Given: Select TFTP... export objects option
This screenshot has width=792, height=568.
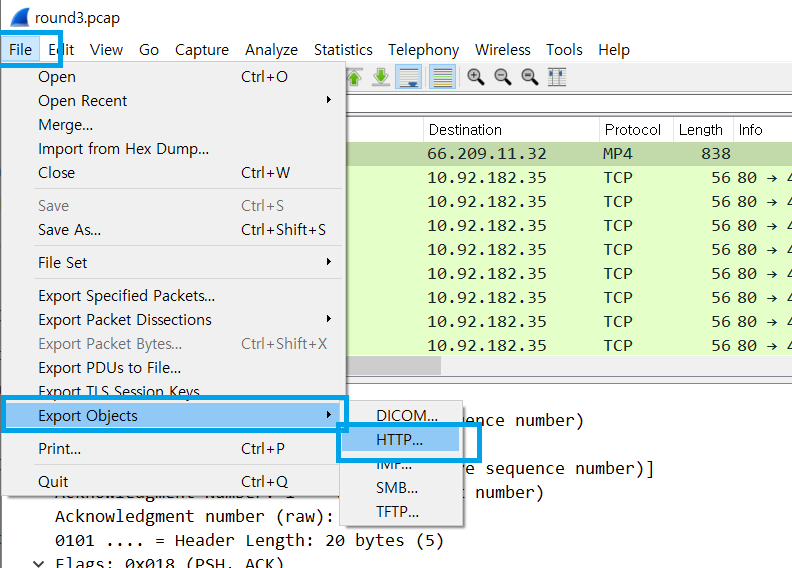Looking at the screenshot, I should click(x=401, y=512).
